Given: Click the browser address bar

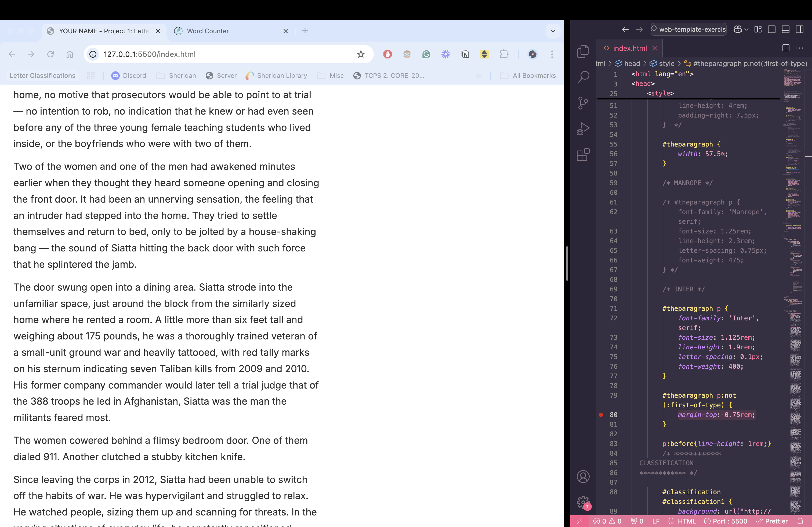Looking at the screenshot, I should click(x=205, y=54).
